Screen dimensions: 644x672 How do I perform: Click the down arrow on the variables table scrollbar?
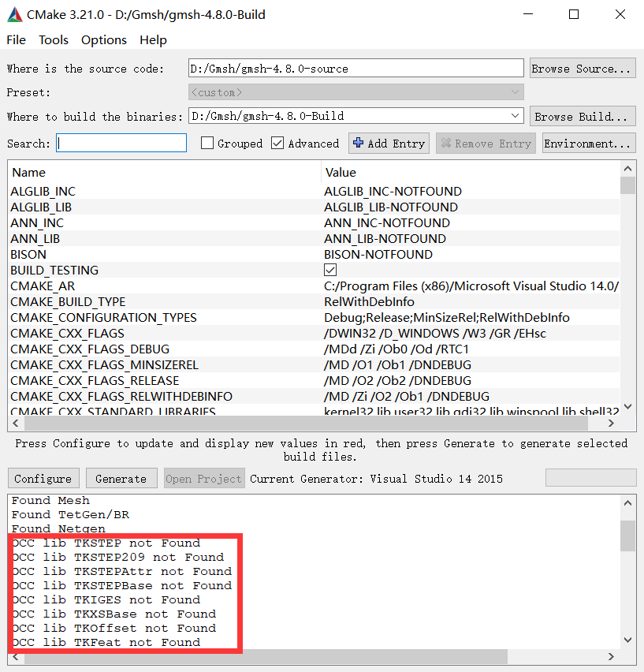tap(628, 406)
